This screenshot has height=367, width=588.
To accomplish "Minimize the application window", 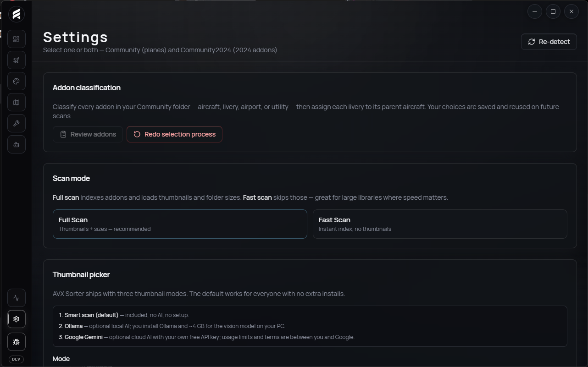I will point(535,11).
